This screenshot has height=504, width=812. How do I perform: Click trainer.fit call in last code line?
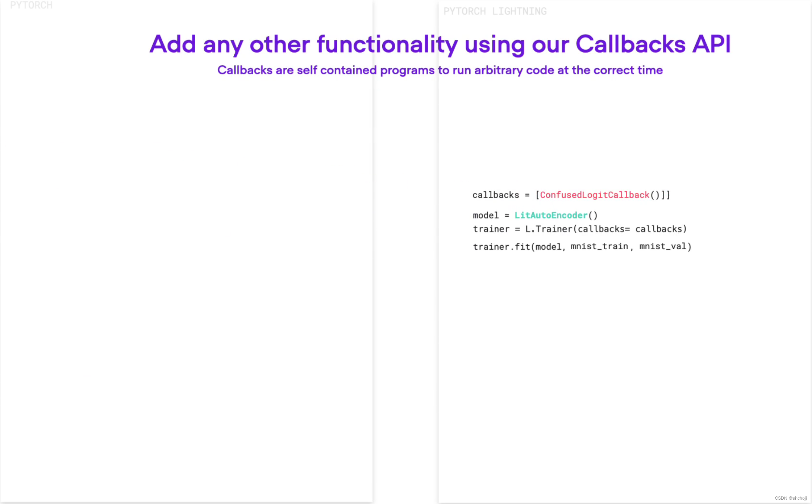click(x=501, y=247)
